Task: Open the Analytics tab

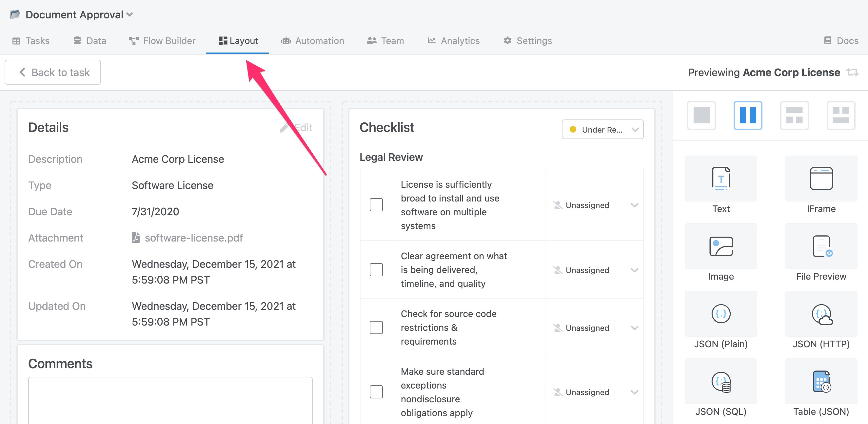Action: click(453, 40)
